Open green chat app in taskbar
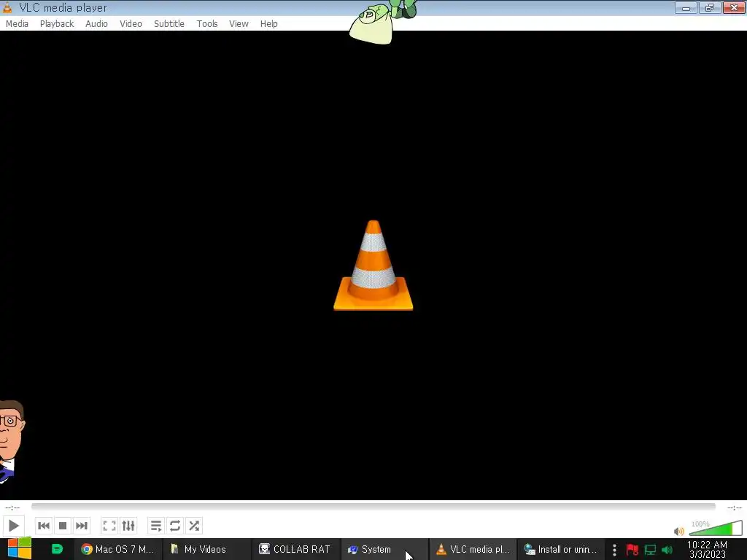Viewport: 747px width, 560px height. tap(57, 549)
